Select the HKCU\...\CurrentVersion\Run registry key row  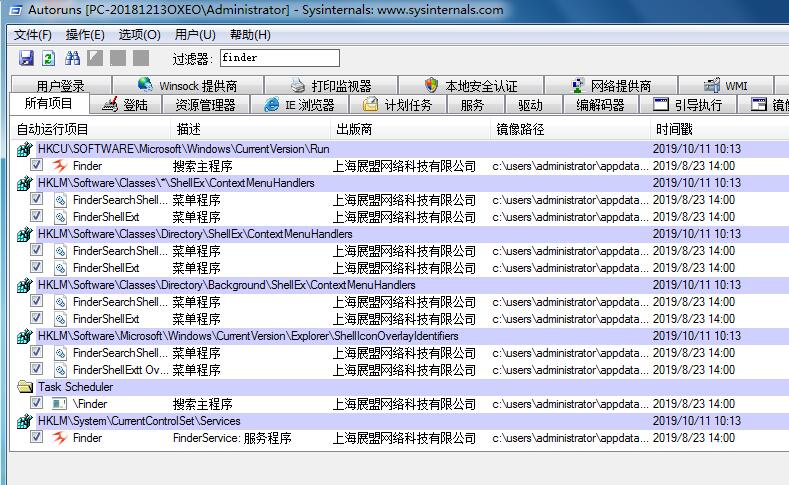point(400,149)
